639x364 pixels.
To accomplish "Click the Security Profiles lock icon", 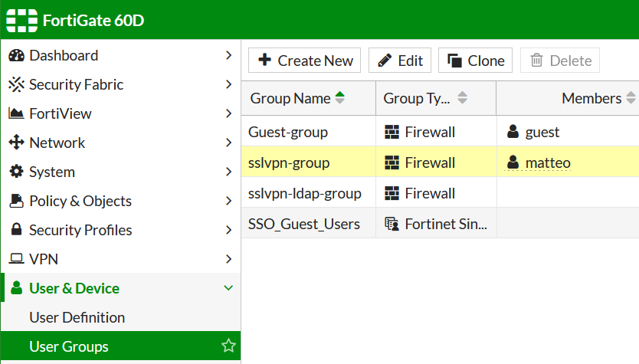I will pyautogui.click(x=16, y=229).
